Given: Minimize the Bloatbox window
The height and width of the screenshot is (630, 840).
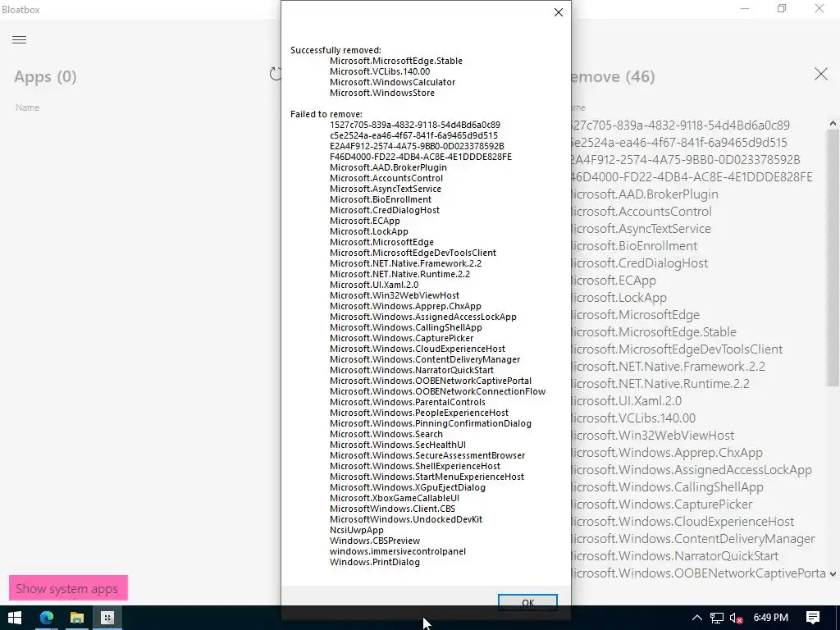Looking at the screenshot, I should tap(744, 9).
